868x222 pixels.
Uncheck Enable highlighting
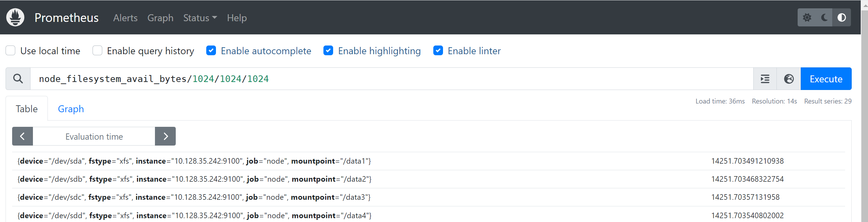[x=328, y=51]
